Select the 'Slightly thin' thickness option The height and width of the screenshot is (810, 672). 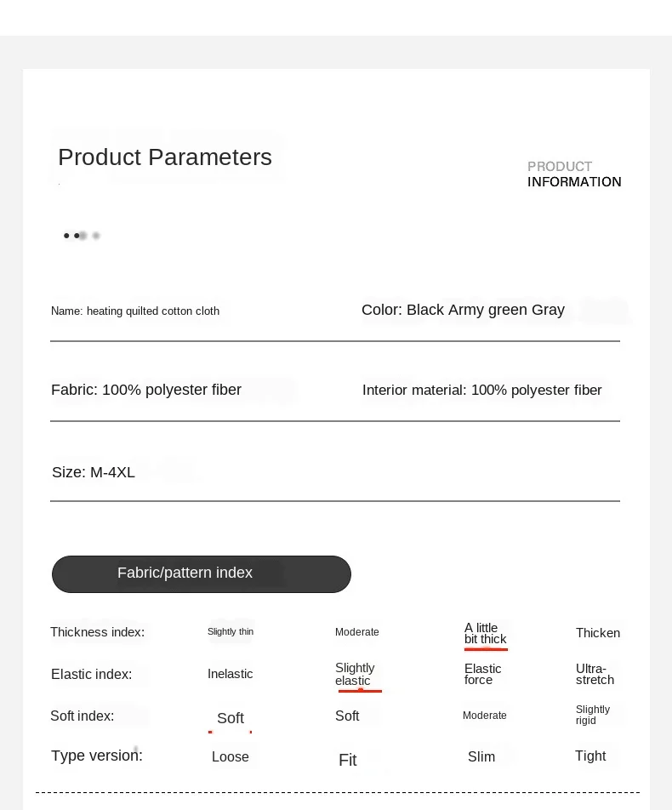pyautogui.click(x=231, y=632)
